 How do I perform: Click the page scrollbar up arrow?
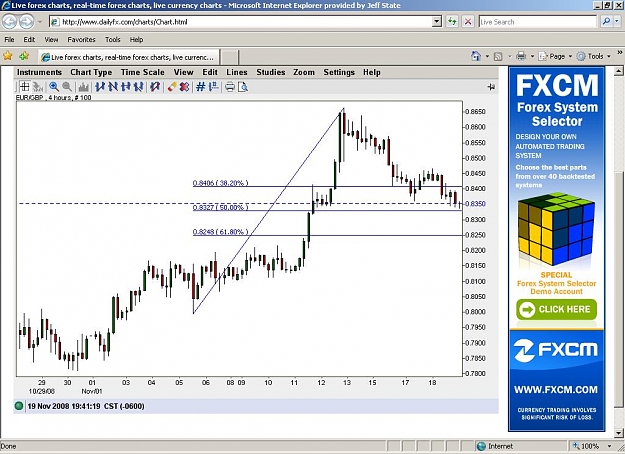click(x=619, y=71)
